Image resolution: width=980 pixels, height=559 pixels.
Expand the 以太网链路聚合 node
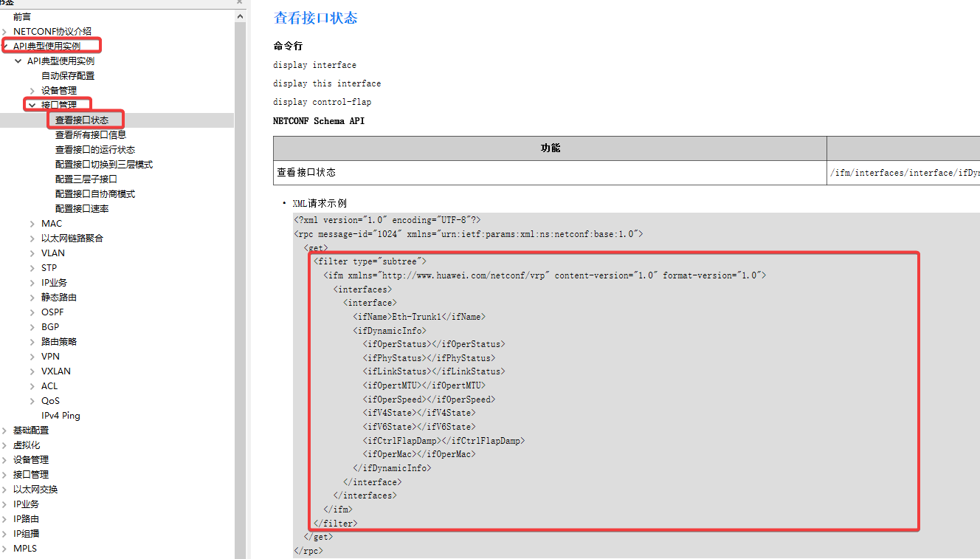tap(32, 239)
